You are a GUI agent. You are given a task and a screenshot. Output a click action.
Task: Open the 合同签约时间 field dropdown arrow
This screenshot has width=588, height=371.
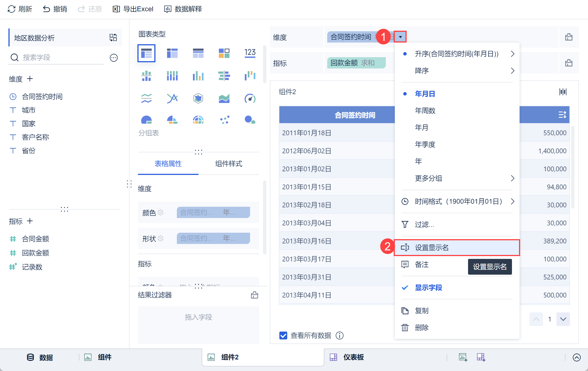pyautogui.click(x=400, y=37)
